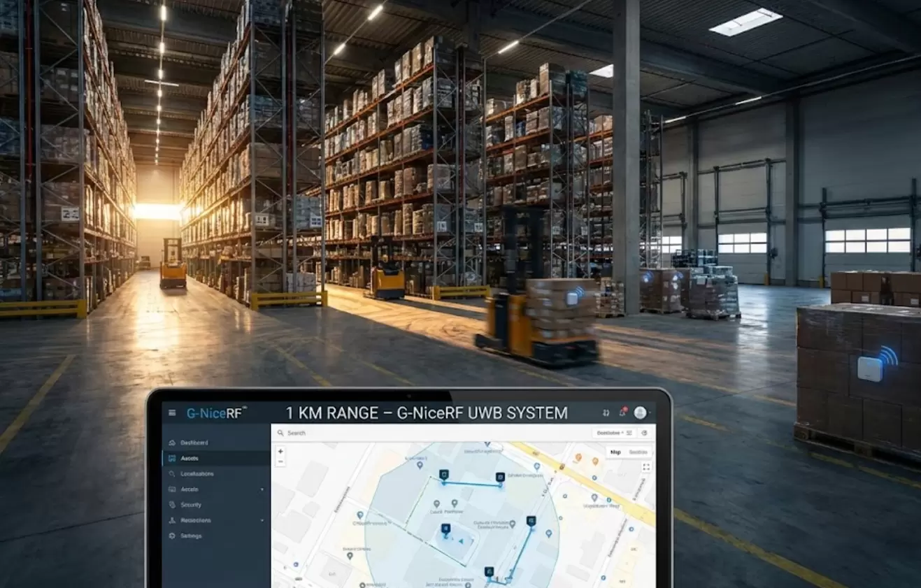Open Localizations from the sidebar
Screen dimensions: 921x588
click(198, 473)
